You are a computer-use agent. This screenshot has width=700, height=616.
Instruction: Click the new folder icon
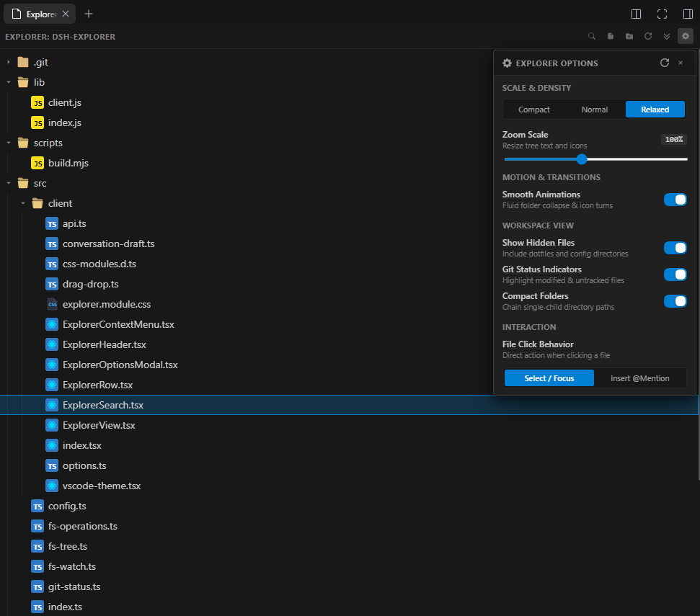(629, 36)
